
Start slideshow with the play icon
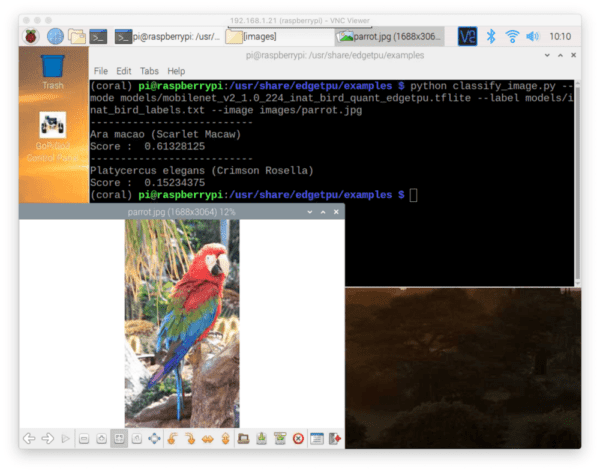tap(65, 438)
